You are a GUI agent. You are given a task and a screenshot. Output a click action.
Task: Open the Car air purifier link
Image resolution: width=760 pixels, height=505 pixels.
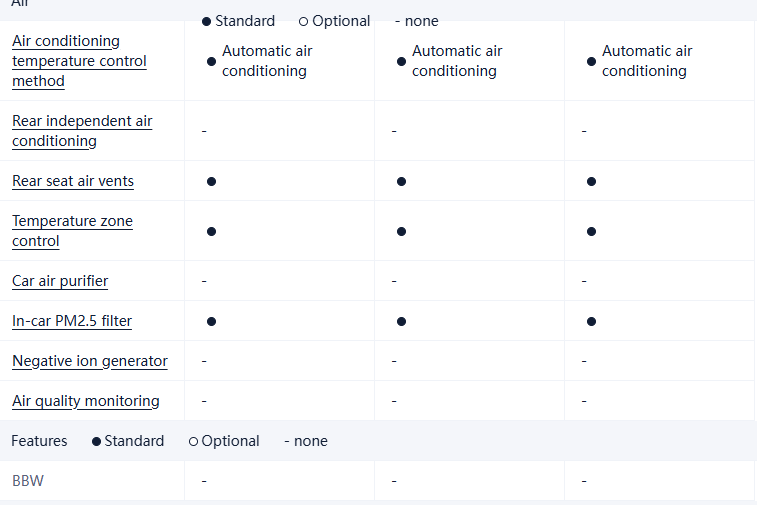(x=60, y=281)
